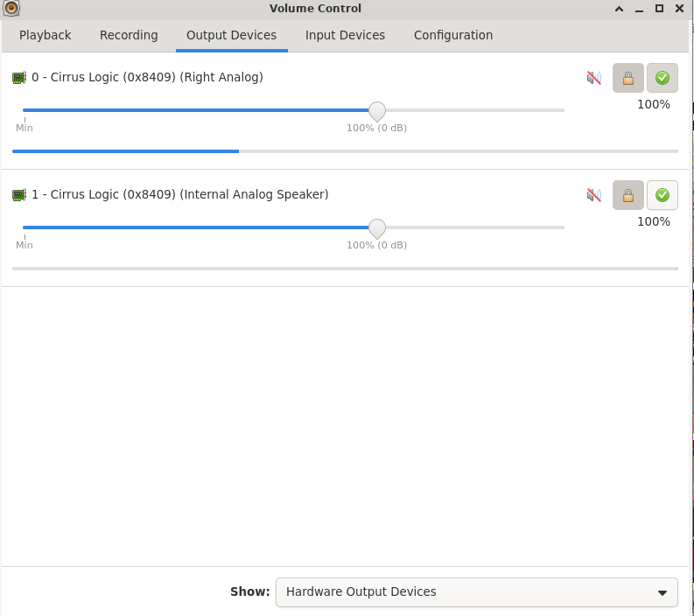Close the Volume Control window
The height and width of the screenshot is (616, 694).
coord(679,9)
